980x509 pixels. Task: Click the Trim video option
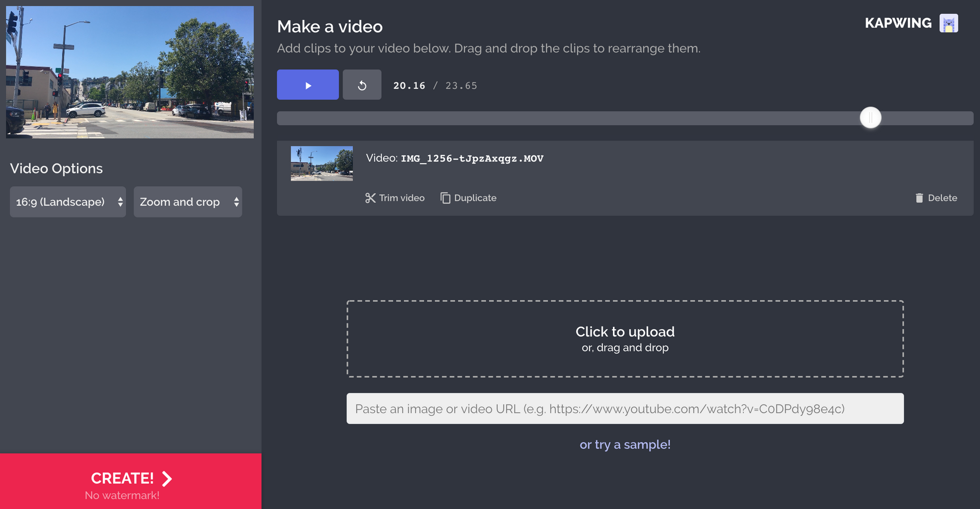click(395, 197)
